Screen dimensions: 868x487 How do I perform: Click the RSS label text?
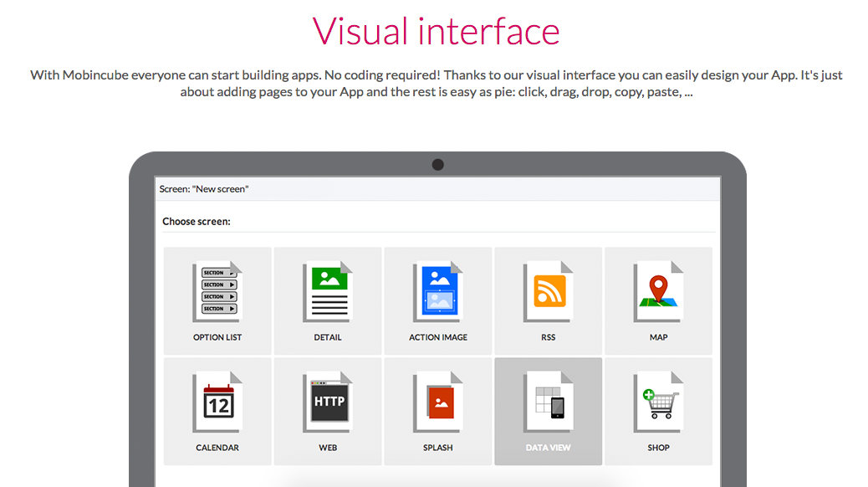coord(548,337)
